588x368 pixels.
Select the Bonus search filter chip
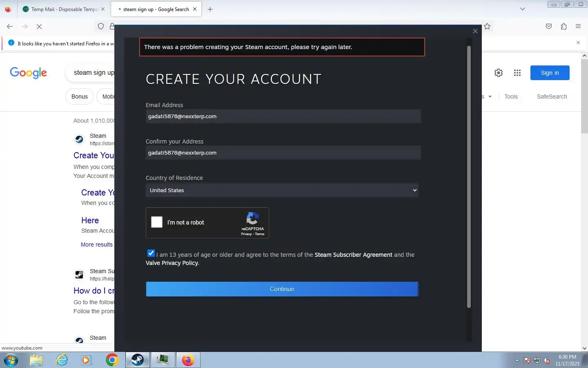pyautogui.click(x=80, y=96)
